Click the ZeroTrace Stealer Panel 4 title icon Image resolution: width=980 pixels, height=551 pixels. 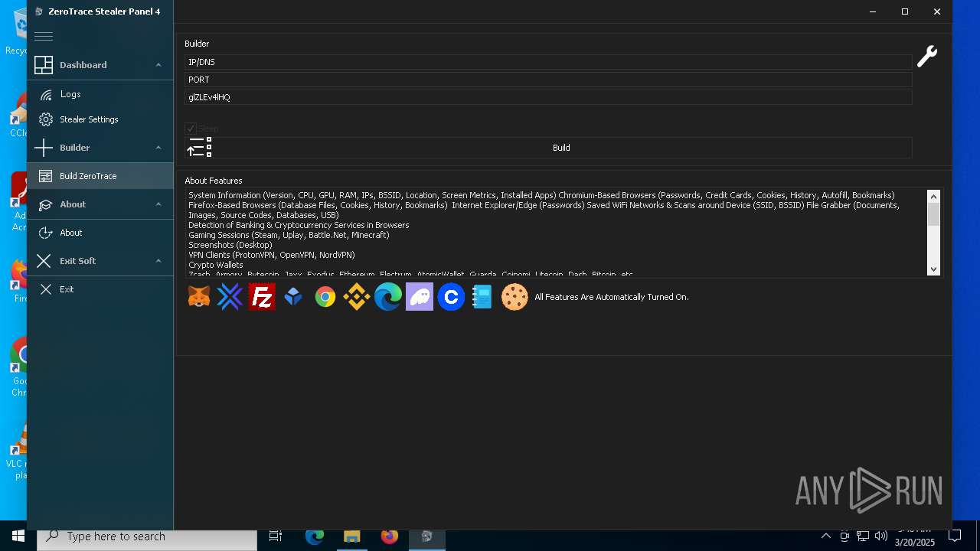coord(39,11)
